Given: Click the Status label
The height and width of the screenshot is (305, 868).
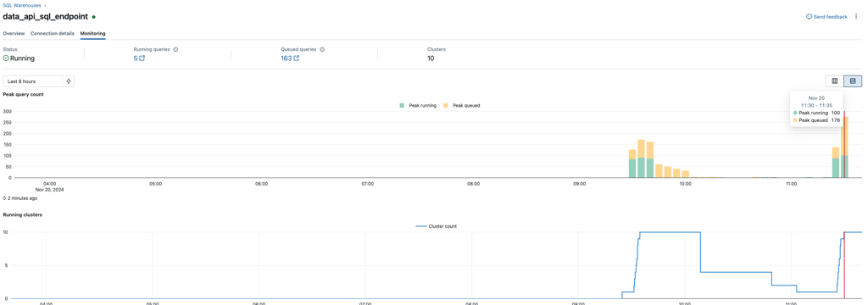Looking at the screenshot, I should click(10, 49).
